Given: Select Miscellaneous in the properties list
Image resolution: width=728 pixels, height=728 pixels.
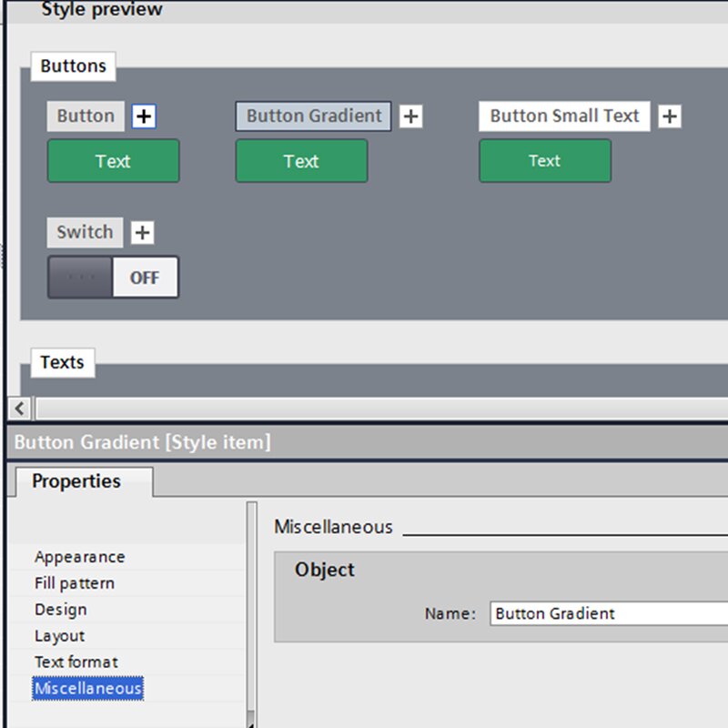Looking at the screenshot, I should coord(87,688).
